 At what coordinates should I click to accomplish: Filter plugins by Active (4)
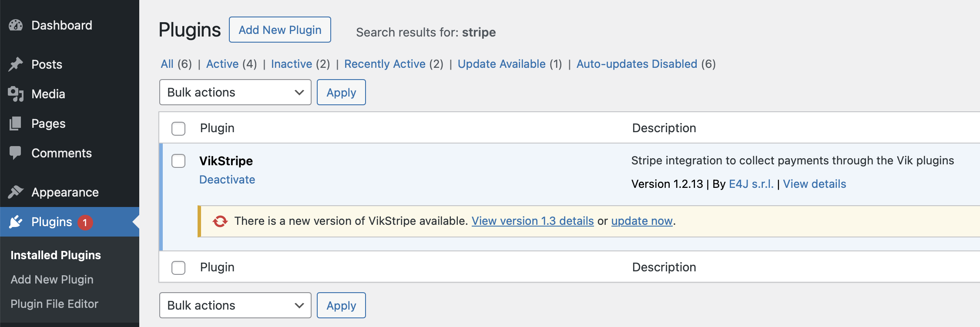click(x=232, y=64)
